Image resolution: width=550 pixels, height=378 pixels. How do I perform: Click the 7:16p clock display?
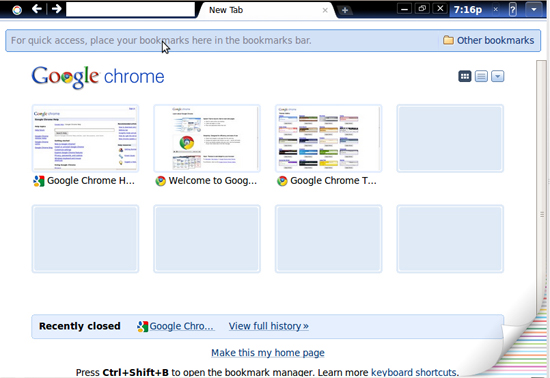pyautogui.click(x=468, y=9)
